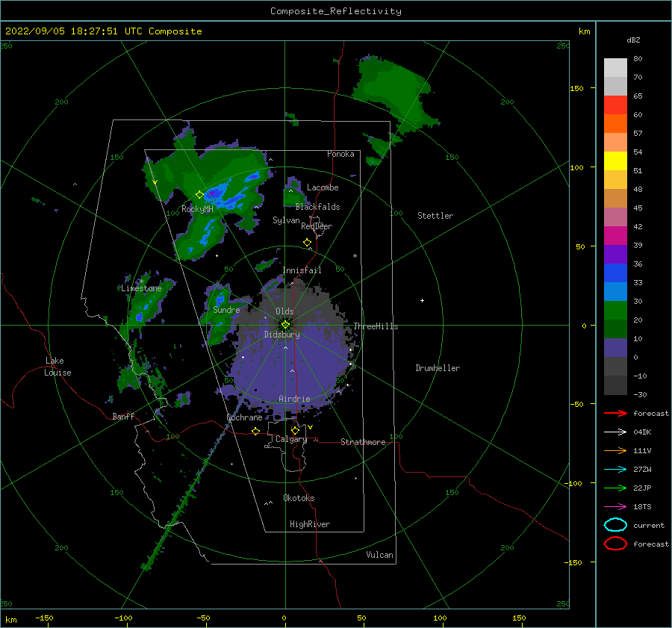Click the radar site marker at Olds
This screenshot has height=628, width=672.
[x=285, y=325]
